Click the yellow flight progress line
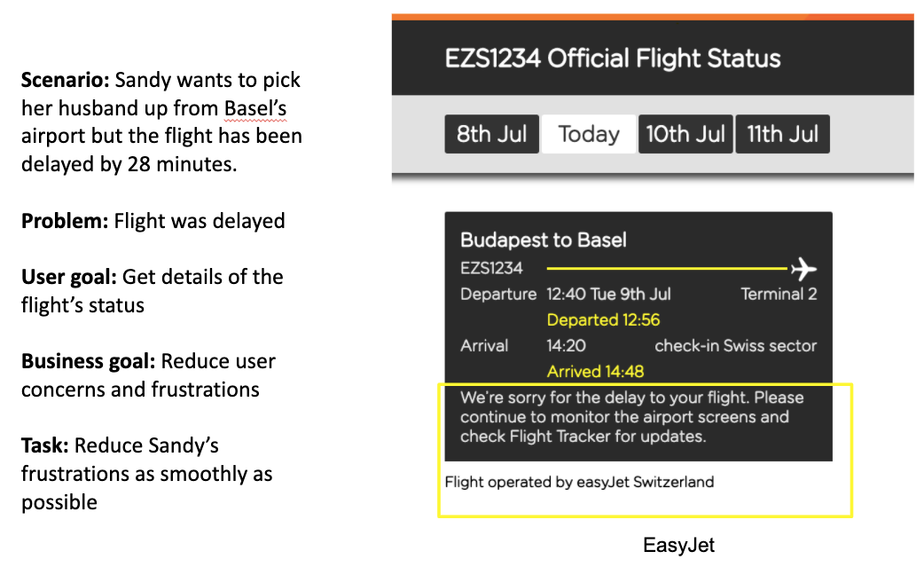This screenshot has height=567, width=924. click(x=667, y=268)
